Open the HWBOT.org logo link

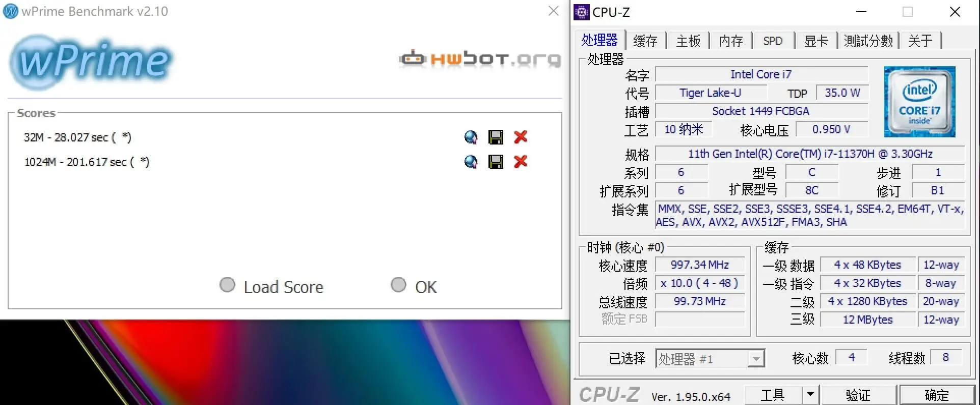click(x=480, y=59)
